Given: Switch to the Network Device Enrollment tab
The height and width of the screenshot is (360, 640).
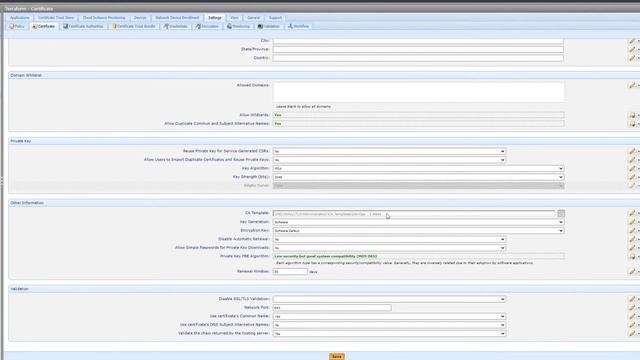Looking at the screenshot, I should (177, 18).
